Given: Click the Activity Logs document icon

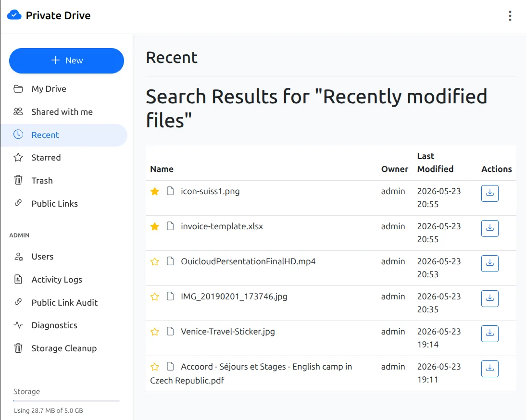Looking at the screenshot, I should [x=18, y=279].
